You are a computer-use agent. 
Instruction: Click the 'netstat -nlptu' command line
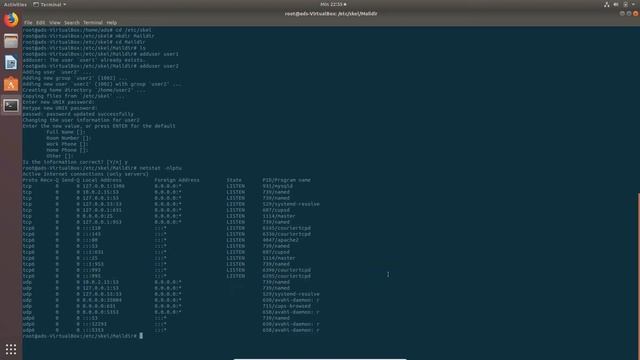(102, 168)
